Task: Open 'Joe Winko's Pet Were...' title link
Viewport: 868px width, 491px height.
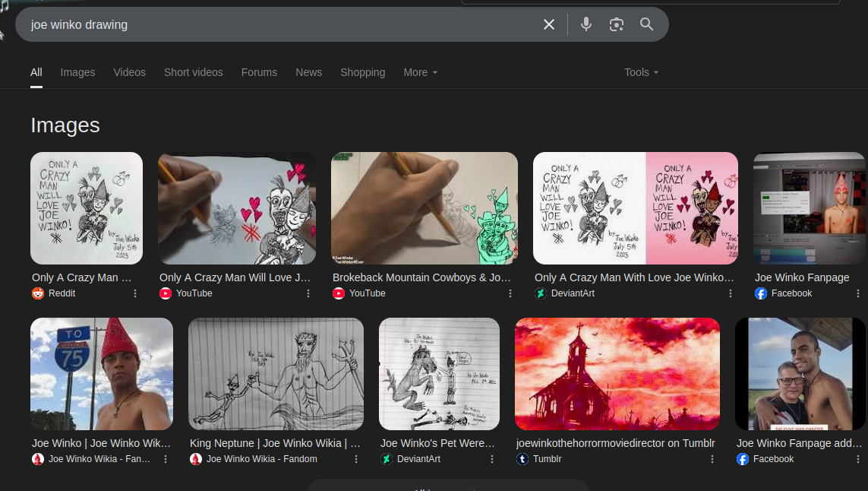Action: [x=437, y=443]
